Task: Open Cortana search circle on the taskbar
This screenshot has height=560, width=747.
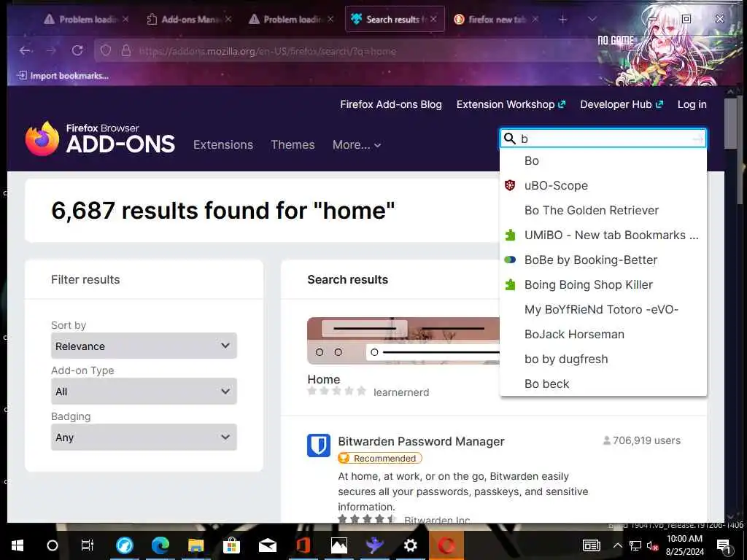Action: 53,545
